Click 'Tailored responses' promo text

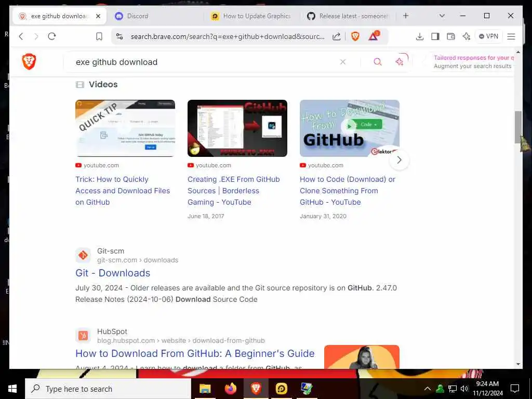click(x=474, y=58)
